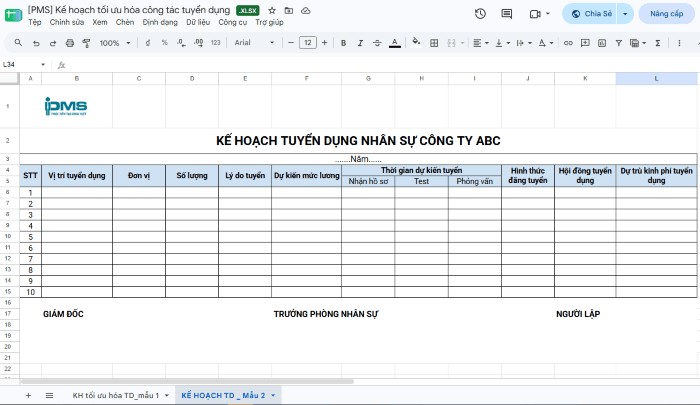This screenshot has height=405, width=700.
Task: Open the Xem menu
Action: [100, 22]
